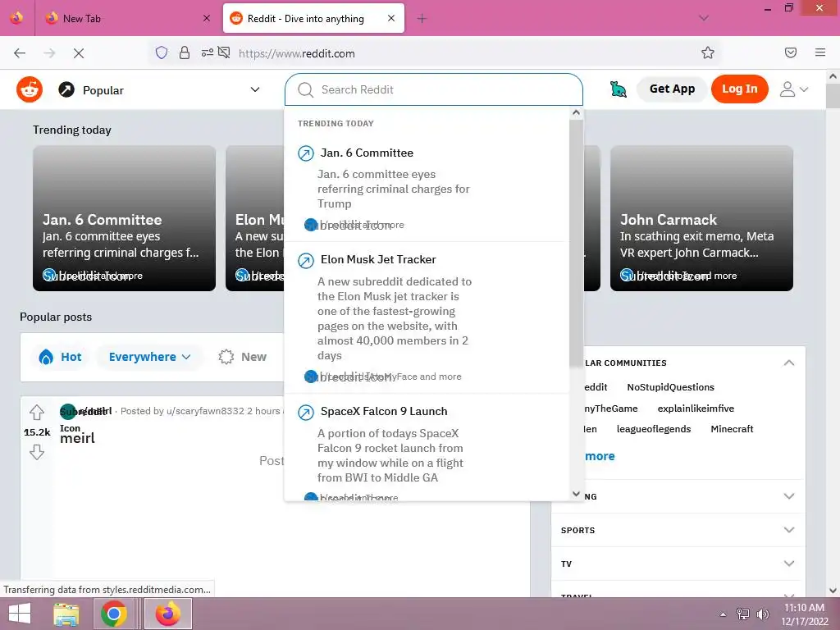The width and height of the screenshot is (840, 630).
Task: Sort posts by New
Action: point(243,357)
